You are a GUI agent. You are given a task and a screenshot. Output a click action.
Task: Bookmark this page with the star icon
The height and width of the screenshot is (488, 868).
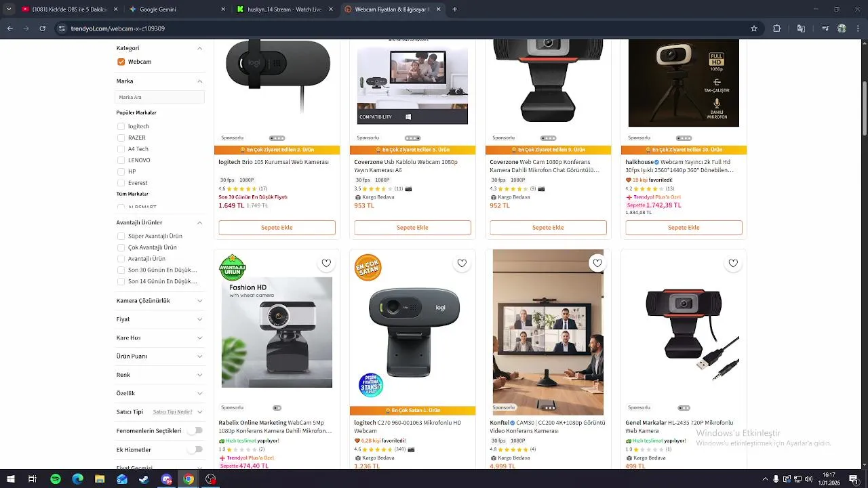coord(754,28)
